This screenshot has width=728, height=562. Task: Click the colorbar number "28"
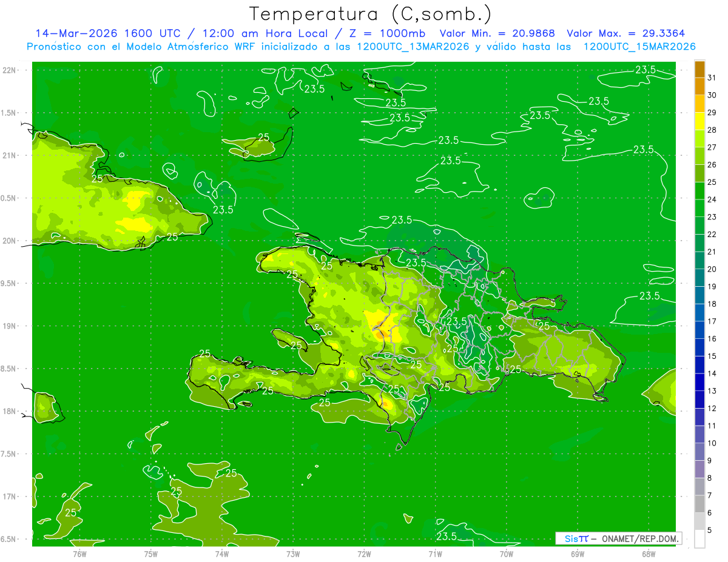click(x=712, y=130)
